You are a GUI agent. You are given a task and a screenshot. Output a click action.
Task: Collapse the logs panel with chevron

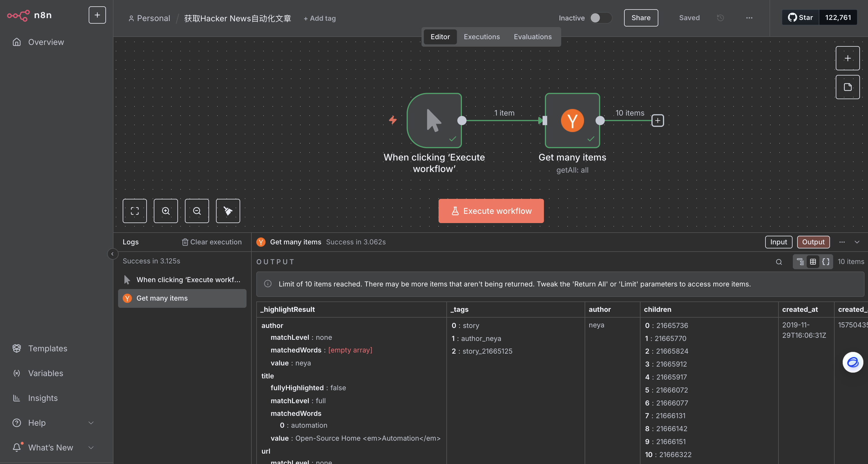[x=857, y=242]
